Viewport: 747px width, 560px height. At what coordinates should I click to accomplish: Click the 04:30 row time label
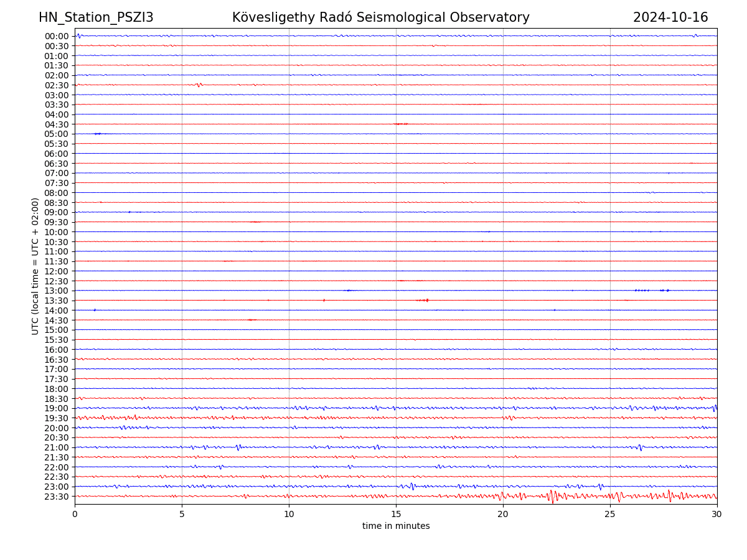point(56,124)
